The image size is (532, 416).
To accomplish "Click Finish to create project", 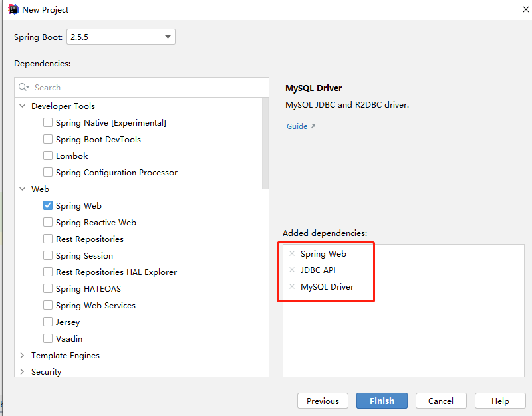I will (x=382, y=401).
